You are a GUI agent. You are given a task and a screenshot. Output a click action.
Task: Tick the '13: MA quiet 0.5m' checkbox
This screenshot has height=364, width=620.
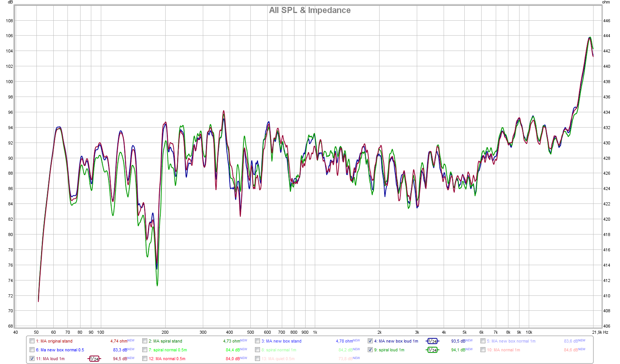(x=258, y=359)
